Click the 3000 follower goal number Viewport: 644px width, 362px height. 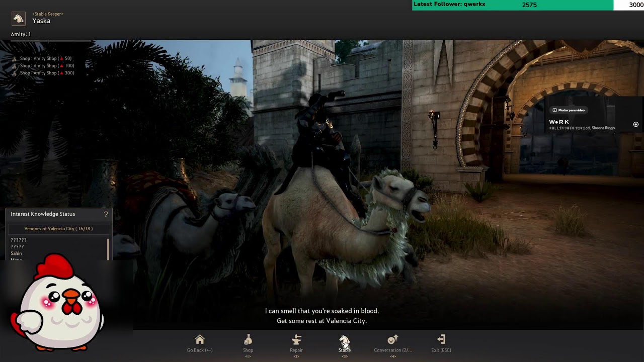(x=636, y=5)
